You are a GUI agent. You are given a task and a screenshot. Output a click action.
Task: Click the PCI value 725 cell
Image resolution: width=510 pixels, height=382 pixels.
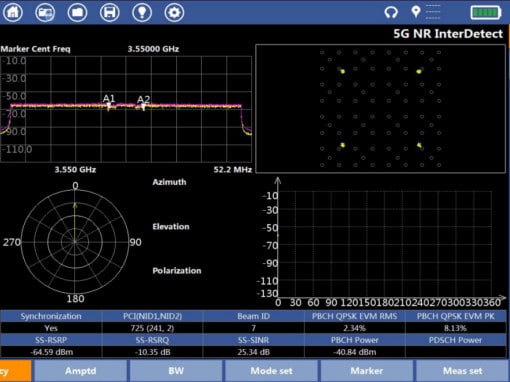click(x=152, y=328)
